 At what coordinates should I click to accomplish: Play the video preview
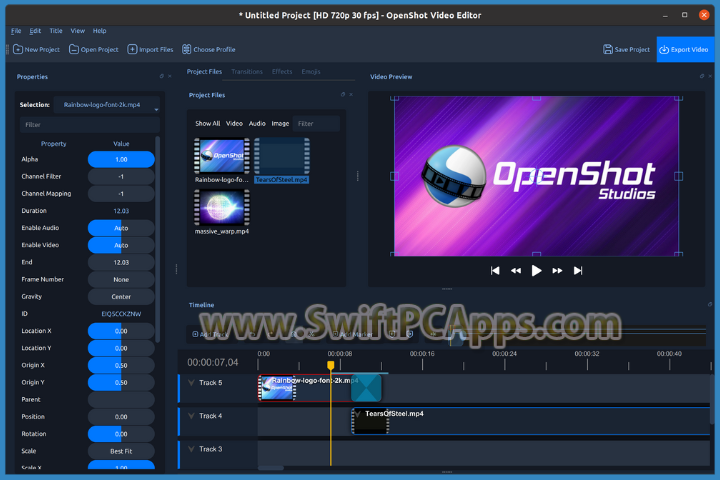(x=536, y=271)
